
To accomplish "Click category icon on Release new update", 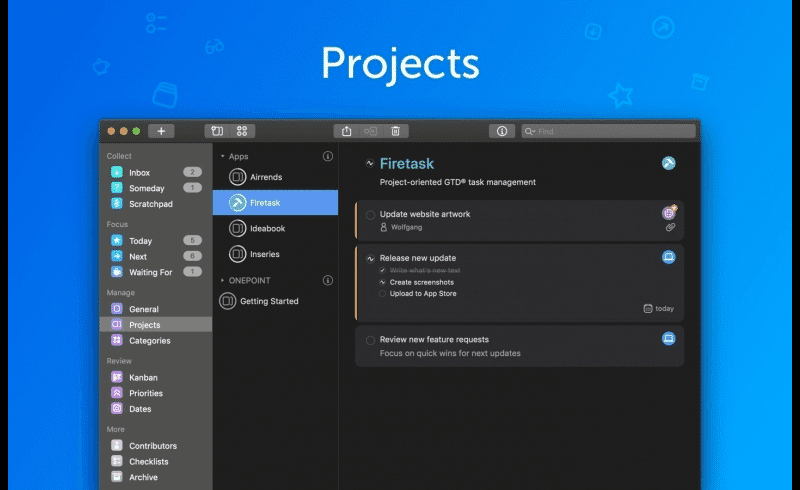I will coord(669,257).
